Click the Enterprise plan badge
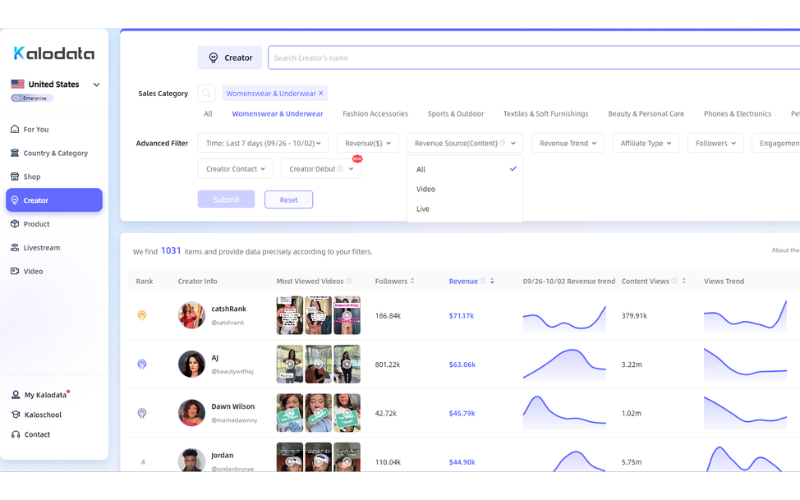The image size is (800, 500). (32, 98)
